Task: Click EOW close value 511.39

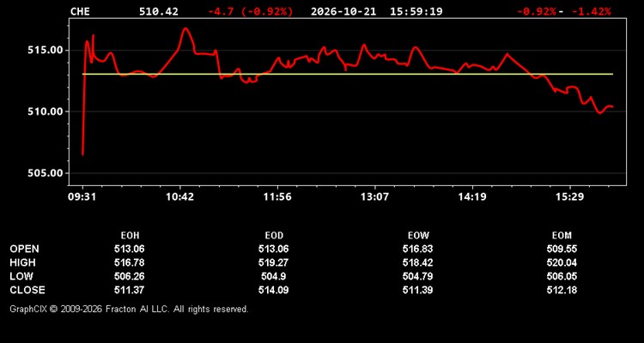Action: [x=417, y=290]
